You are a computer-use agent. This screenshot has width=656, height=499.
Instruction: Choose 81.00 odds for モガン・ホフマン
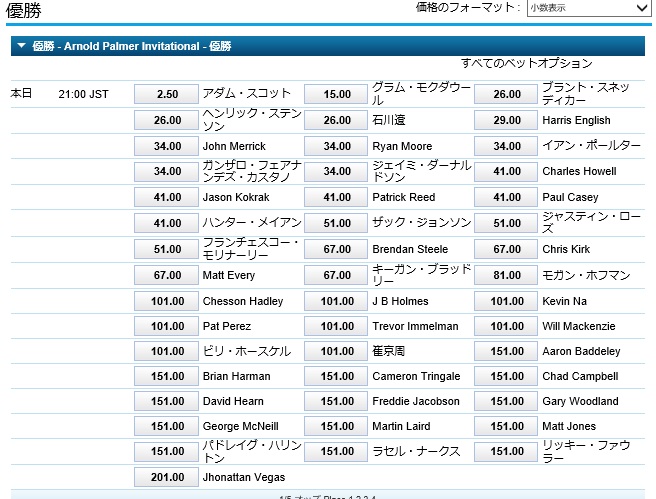click(506, 275)
